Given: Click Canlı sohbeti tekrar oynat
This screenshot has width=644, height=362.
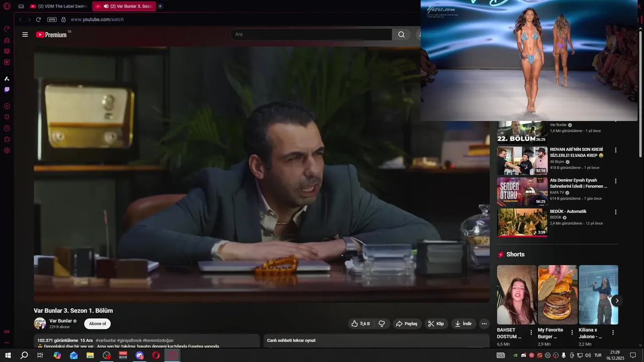Looking at the screenshot, I should pos(291,340).
